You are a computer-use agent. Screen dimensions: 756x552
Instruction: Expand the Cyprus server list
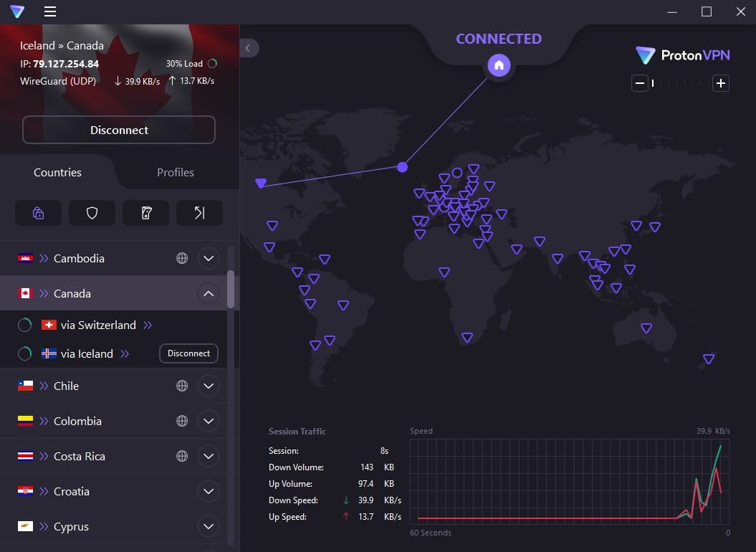click(x=209, y=526)
